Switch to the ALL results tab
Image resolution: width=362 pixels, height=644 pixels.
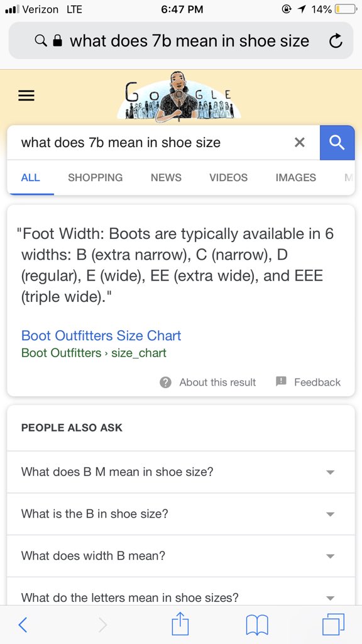pyautogui.click(x=30, y=177)
